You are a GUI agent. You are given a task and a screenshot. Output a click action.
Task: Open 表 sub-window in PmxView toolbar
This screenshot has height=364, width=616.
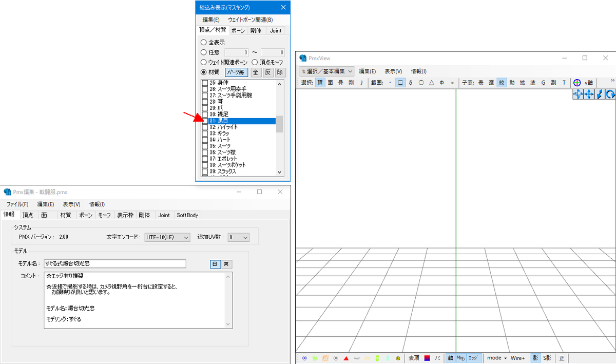[481, 82]
